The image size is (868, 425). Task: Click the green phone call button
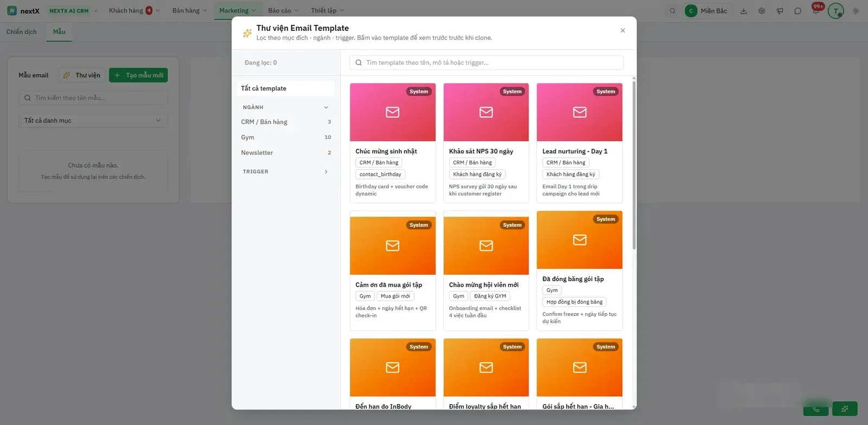[x=816, y=408]
